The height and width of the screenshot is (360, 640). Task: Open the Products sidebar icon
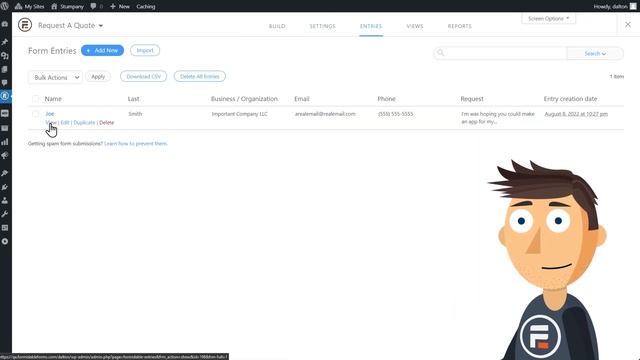pos(5,128)
